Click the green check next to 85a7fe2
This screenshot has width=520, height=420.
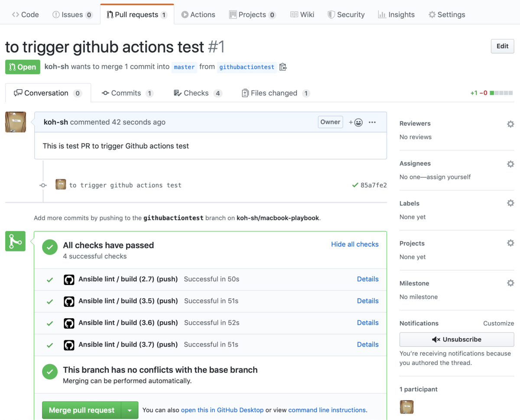pos(355,185)
